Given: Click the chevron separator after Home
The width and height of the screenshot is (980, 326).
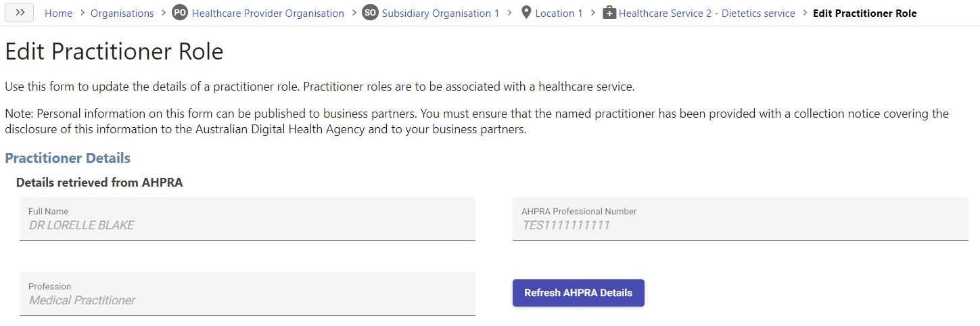Looking at the screenshot, I should (x=82, y=13).
